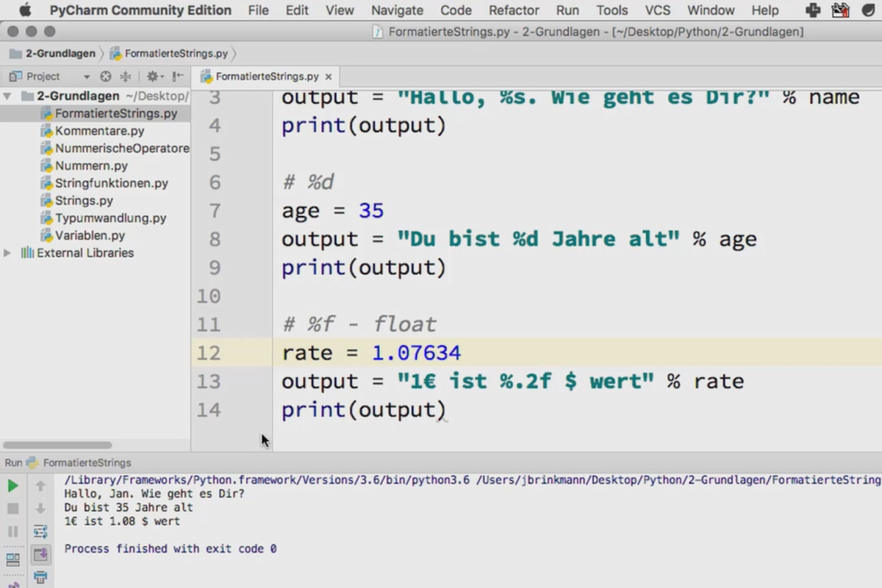This screenshot has width=882, height=588.
Task: Select Kommentare.py in project tree
Action: coord(93,131)
